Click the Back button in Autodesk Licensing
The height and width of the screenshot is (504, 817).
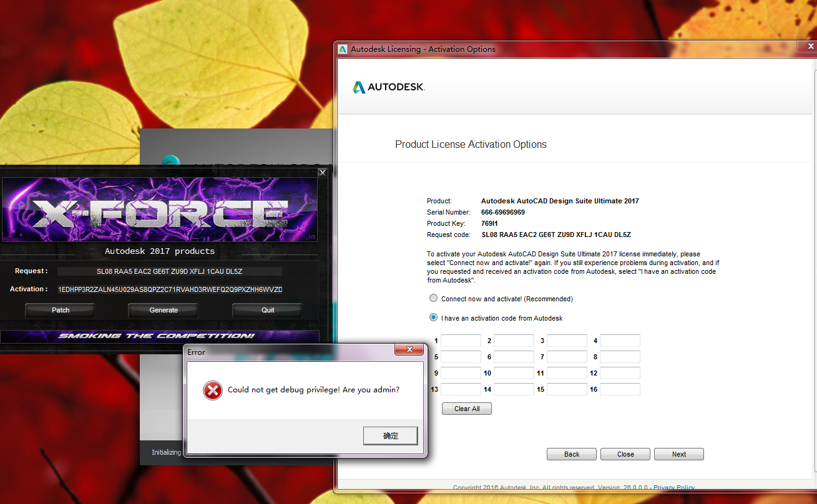(572, 454)
